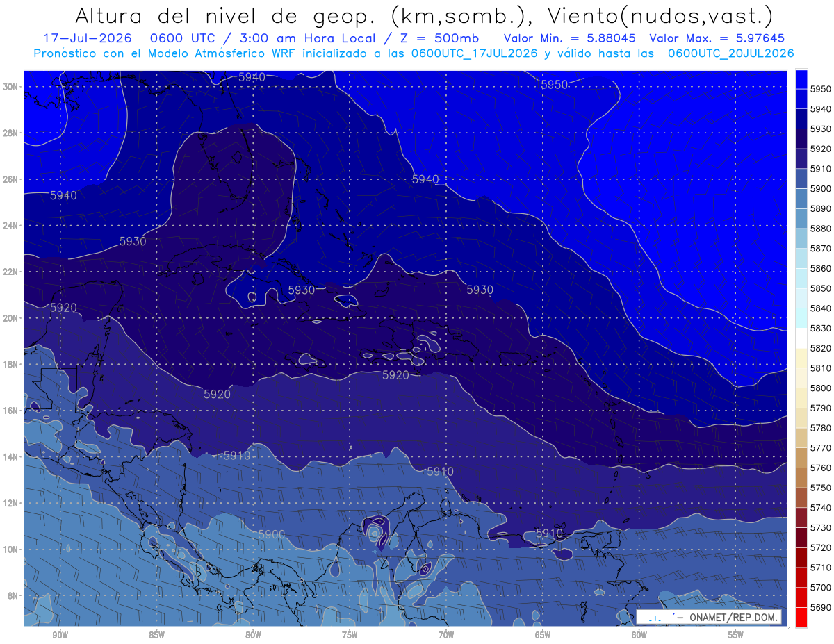Click the 5730 tick label on color scale
The image size is (834, 644).
[x=821, y=527]
